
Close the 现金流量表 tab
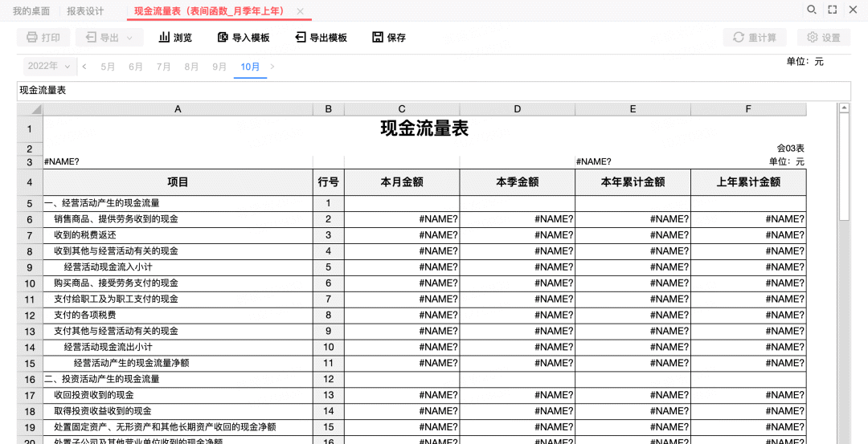[300, 11]
